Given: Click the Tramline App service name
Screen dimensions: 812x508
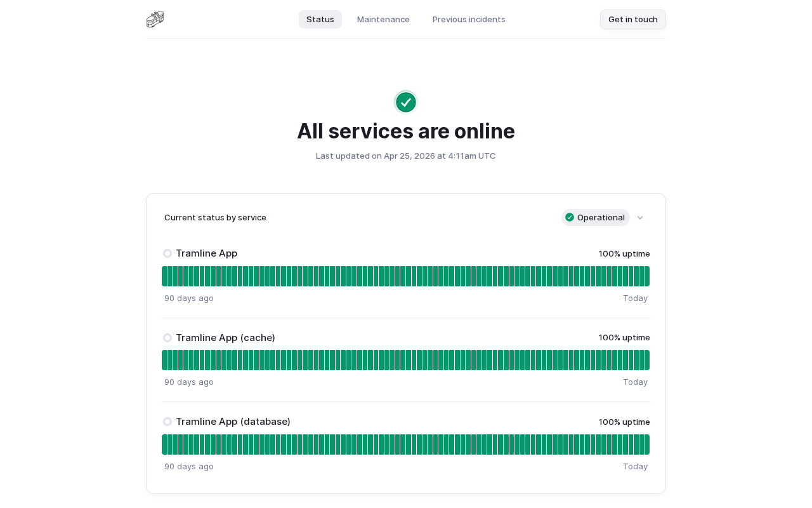Looking at the screenshot, I should (x=206, y=253).
